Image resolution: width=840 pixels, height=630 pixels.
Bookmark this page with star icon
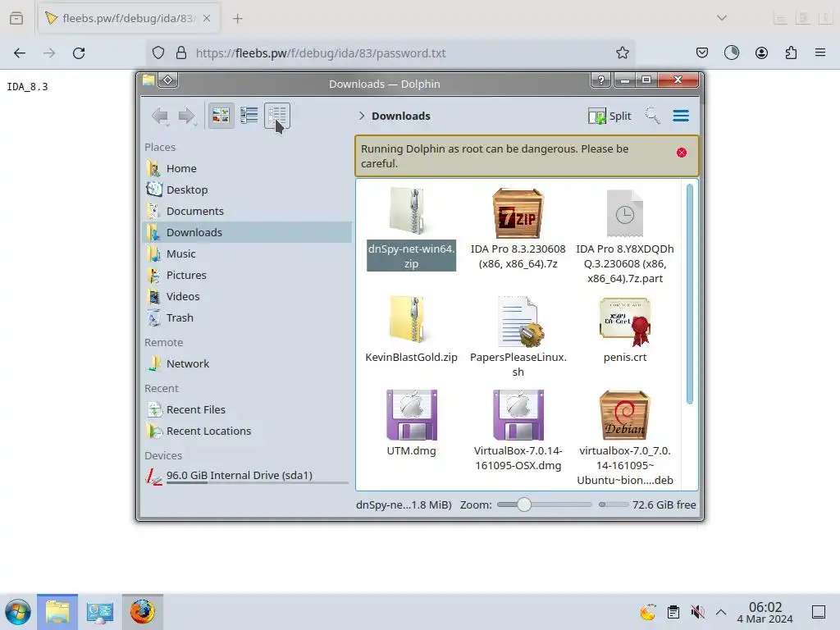coord(622,52)
